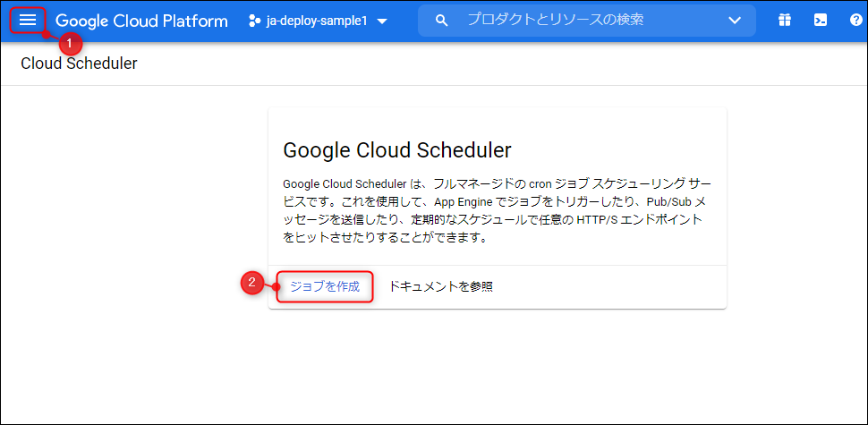Click the Cloud Scheduler page title
The image size is (868, 425).
(79, 64)
